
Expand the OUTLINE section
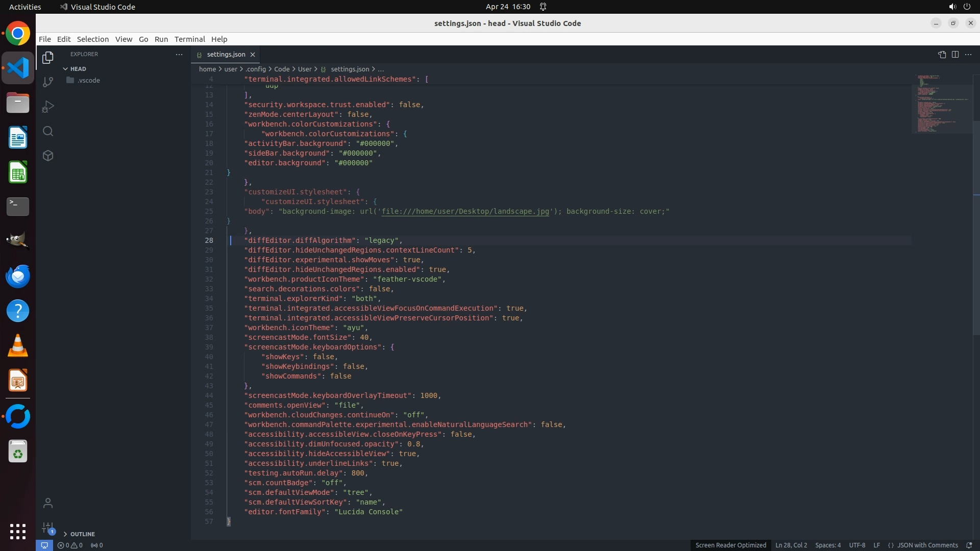(82, 534)
